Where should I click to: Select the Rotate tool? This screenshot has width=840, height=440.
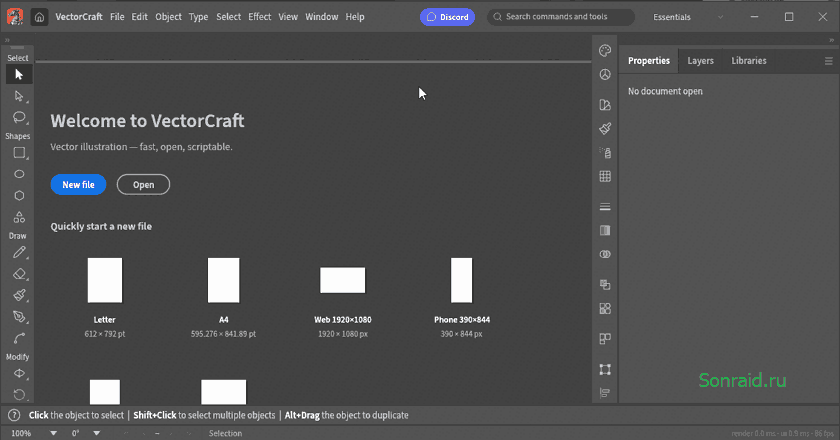click(19, 395)
